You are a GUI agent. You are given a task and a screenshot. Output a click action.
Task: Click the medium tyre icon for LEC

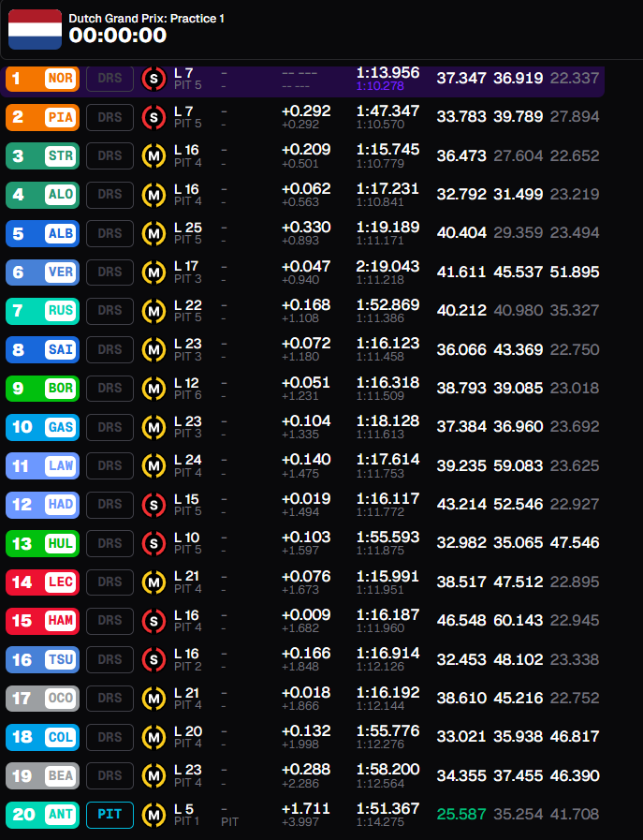click(153, 582)
